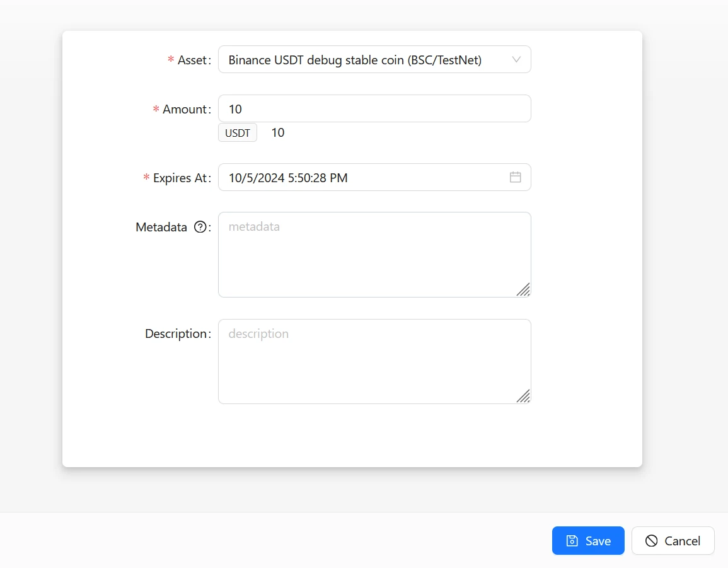Select the Binance USDT asset combo box text

[355, 60]
